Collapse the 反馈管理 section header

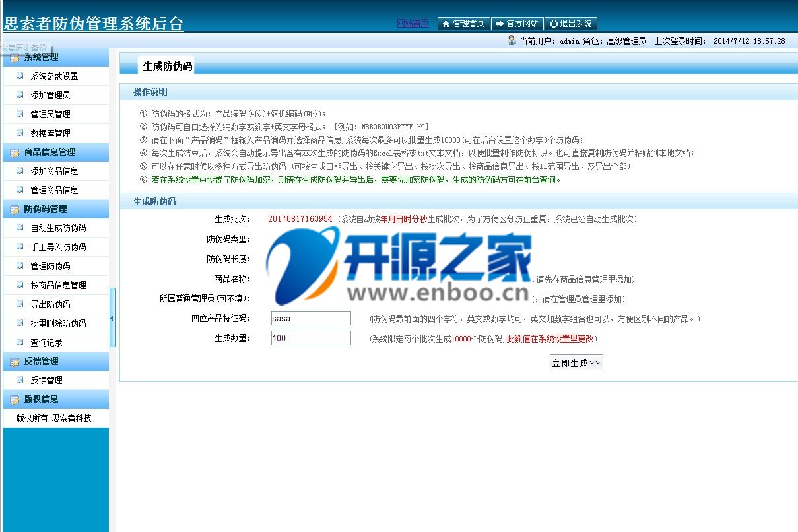pos(55,361)
